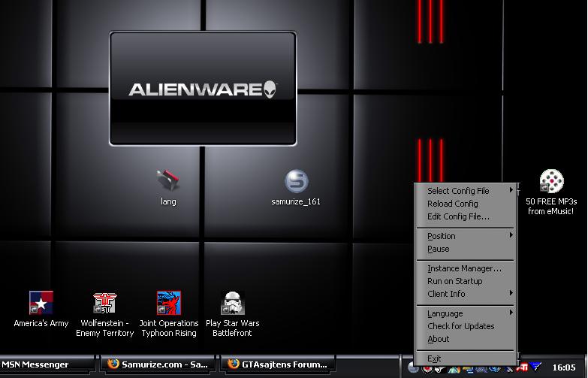Click the system tray clock

click(x=564, y=367)
